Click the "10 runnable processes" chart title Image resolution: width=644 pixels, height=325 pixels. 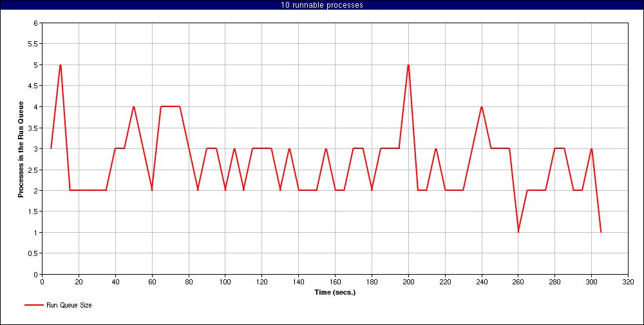click(321, 5)
